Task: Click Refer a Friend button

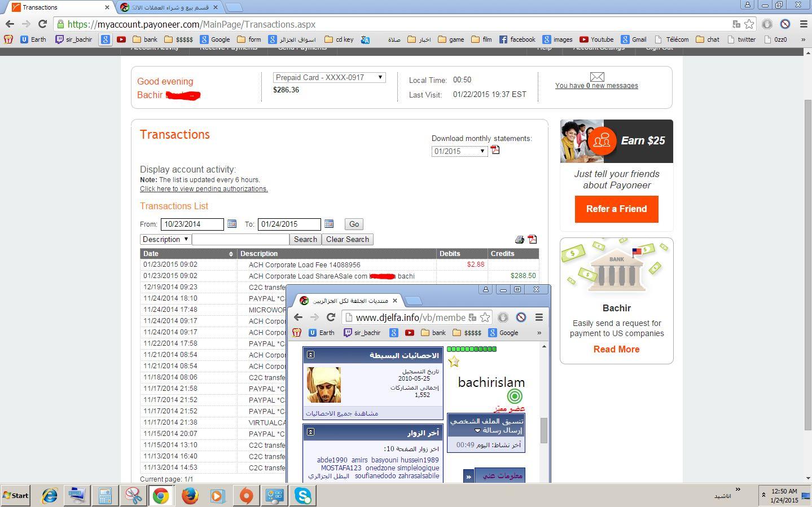Action: pyautogui.click(x=616, y=209)
